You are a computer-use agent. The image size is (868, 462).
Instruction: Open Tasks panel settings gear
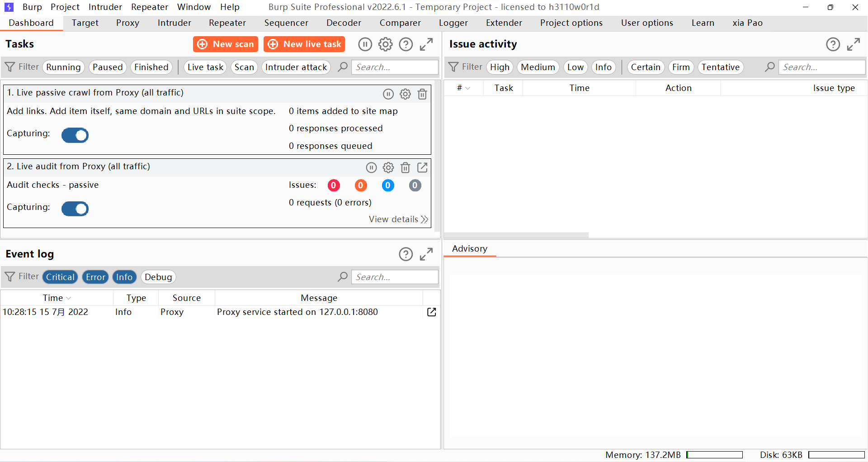tap(385, 44)
